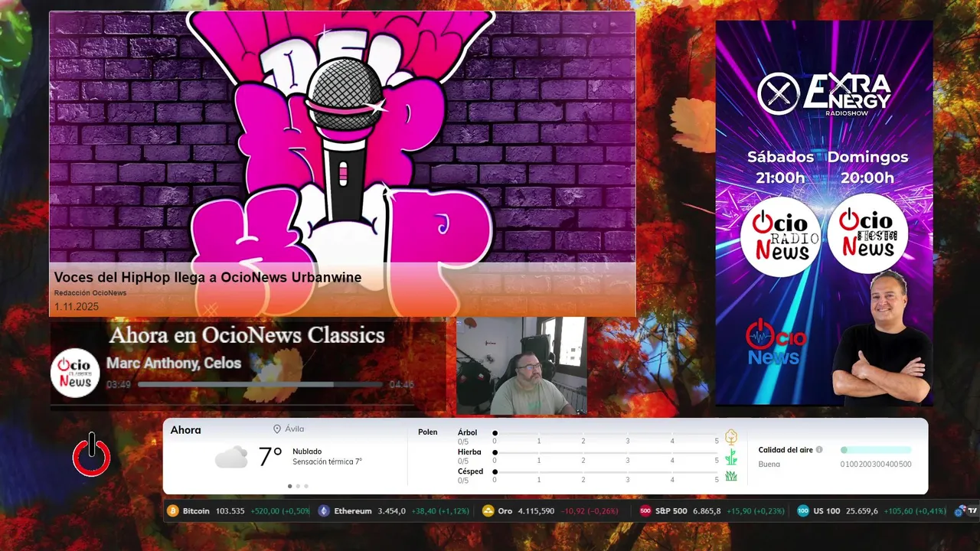Click the air quality index bar
This screenshot has width=980, height=551.
click(x=876, y=450)
